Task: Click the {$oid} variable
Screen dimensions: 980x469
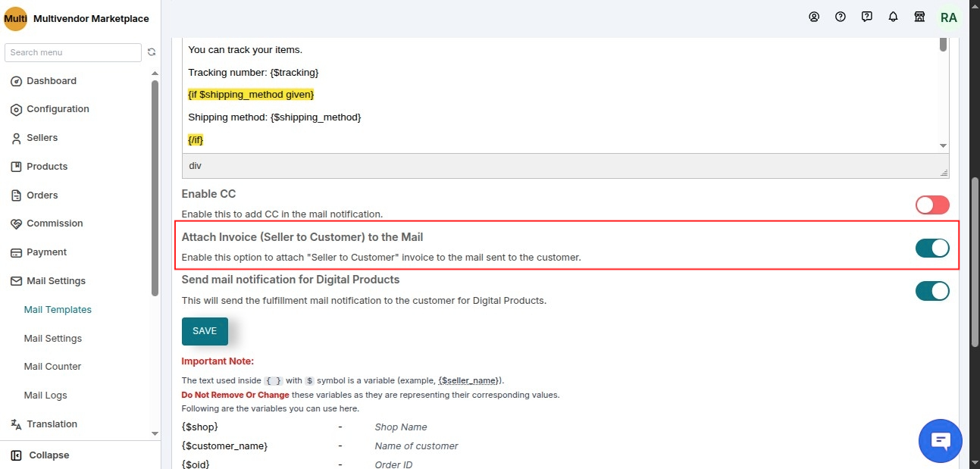Action: pyautogui.click(x=196, y=464)
